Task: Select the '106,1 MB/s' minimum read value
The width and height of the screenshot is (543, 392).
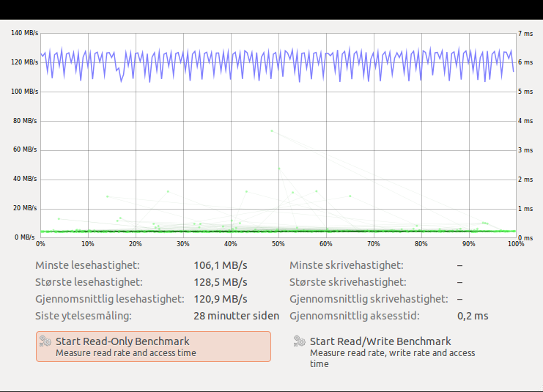Action: 221,265
